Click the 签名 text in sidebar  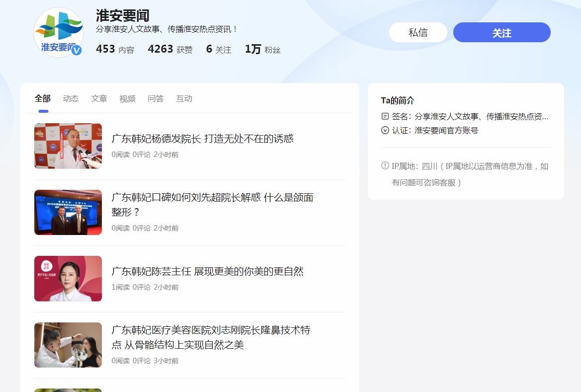[x=470, y=116]
